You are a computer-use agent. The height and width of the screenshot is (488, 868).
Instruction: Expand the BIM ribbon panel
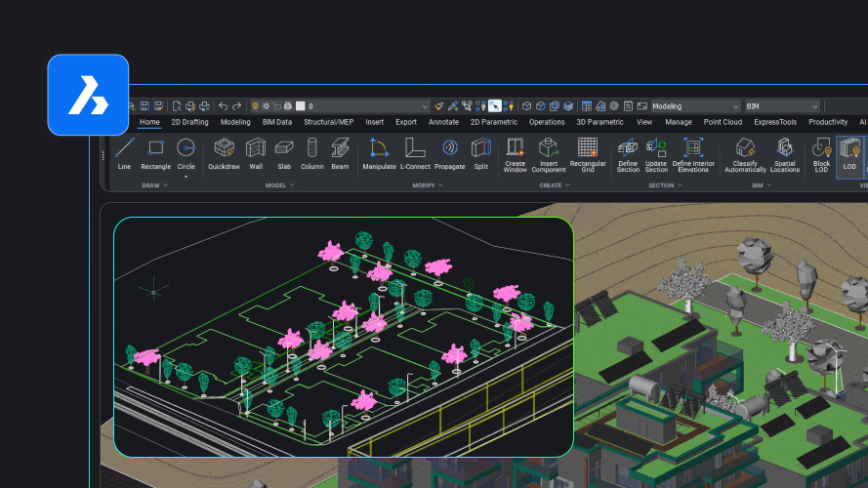(x=762, y=185)
